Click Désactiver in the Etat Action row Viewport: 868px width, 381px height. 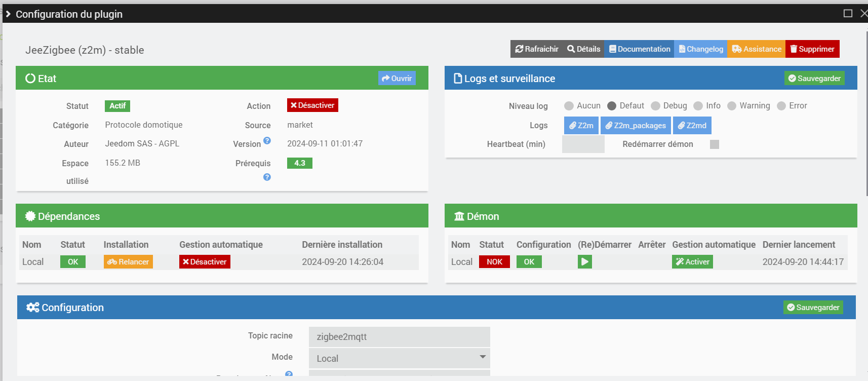[x=312, y=105]
